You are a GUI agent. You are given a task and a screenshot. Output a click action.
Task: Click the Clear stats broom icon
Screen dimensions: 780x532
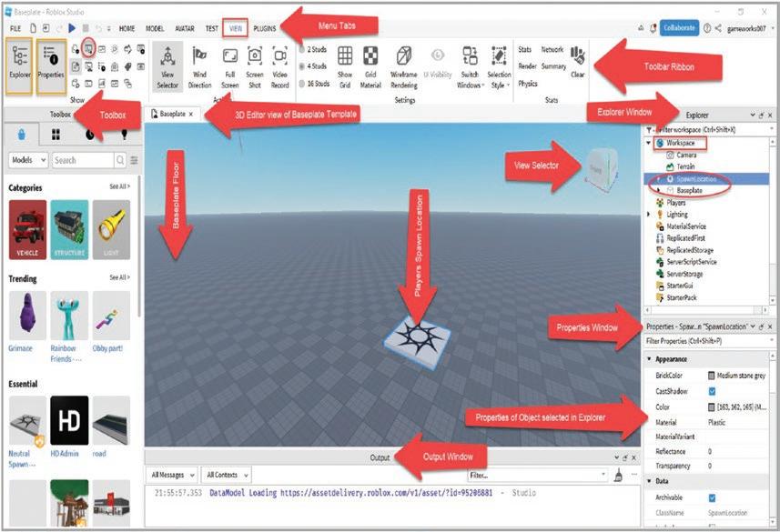(578, 56)
